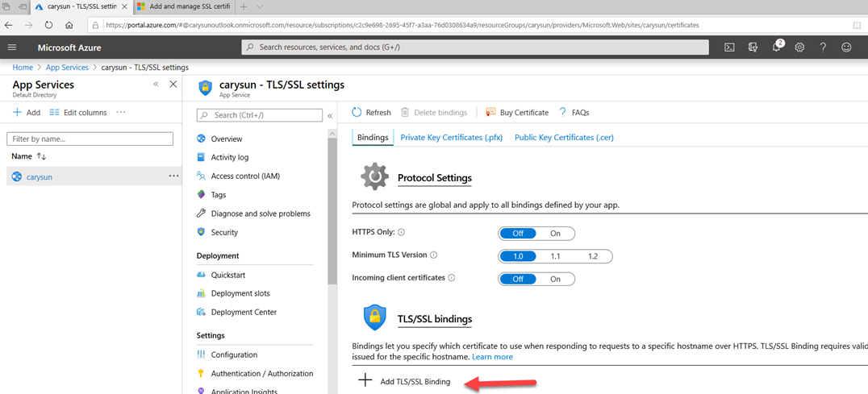The width and height of the screenshot is (868, 394).
Task: Set Minimum TLS Version to 1.2
Action: point(593,256)
